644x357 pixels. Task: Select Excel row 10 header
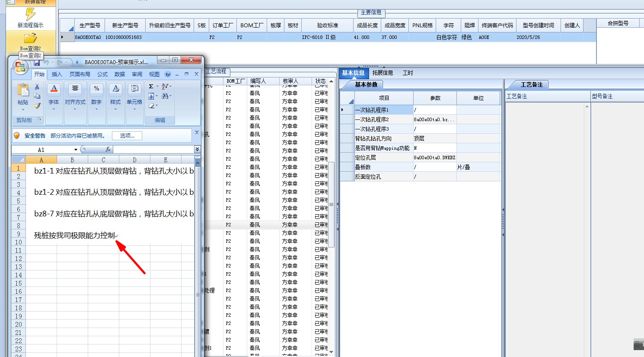(19, 242)
